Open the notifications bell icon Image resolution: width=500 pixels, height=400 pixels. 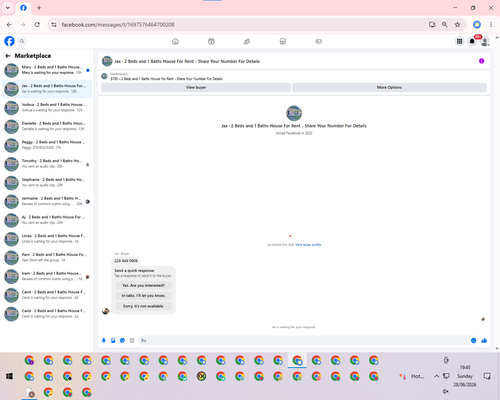click(x=472, y=41)
